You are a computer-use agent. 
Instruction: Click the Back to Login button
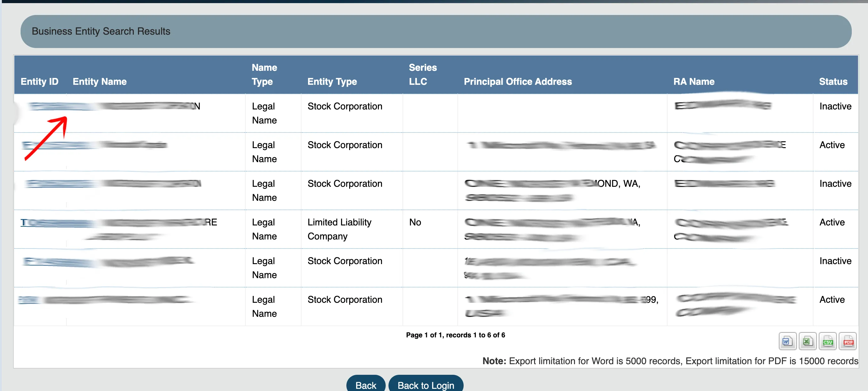(426, 384)
